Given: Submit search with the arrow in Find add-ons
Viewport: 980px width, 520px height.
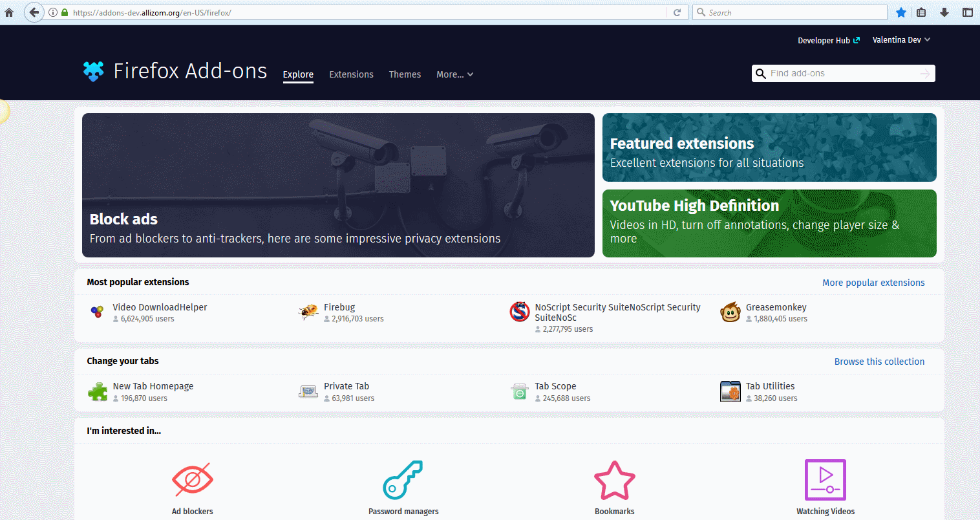Looking at the screenshot, I should [x=925, y=74].
